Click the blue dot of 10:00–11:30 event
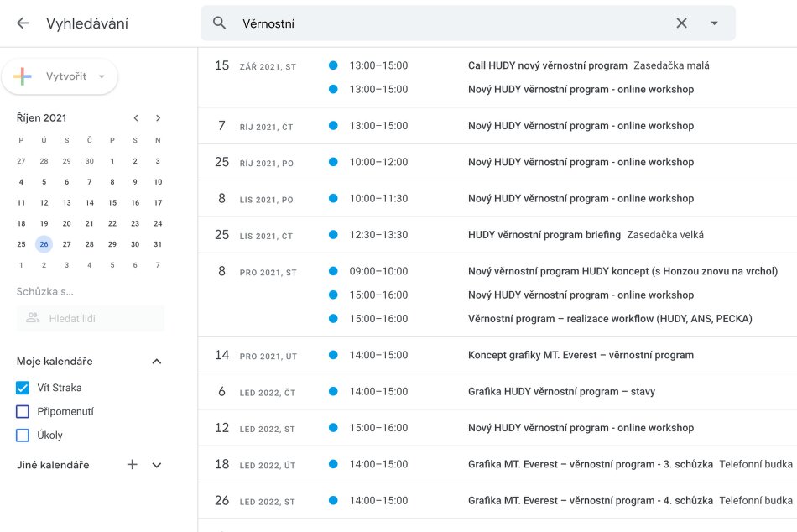The height and width of the screenshot is (532, 797). pyautogui.click(x=333, y=198)
